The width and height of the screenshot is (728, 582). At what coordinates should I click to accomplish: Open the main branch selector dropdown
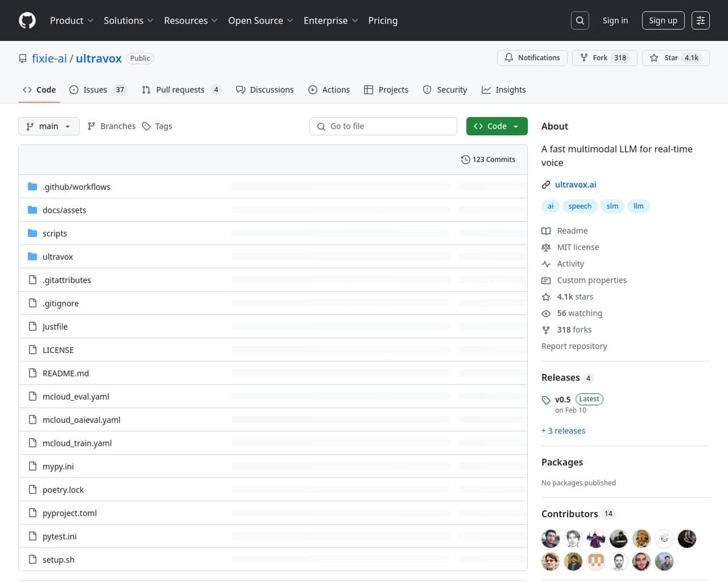(x=49, y=126)
